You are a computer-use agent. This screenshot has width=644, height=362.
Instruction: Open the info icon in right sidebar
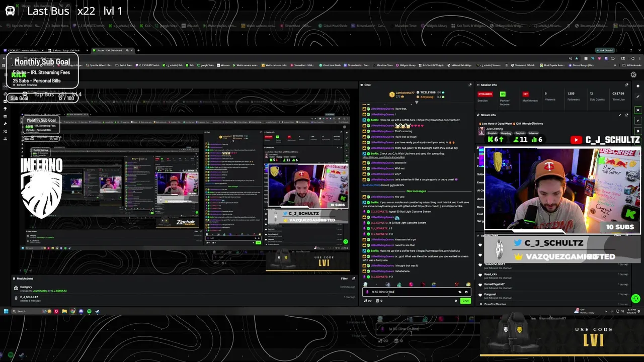(638, 86)
